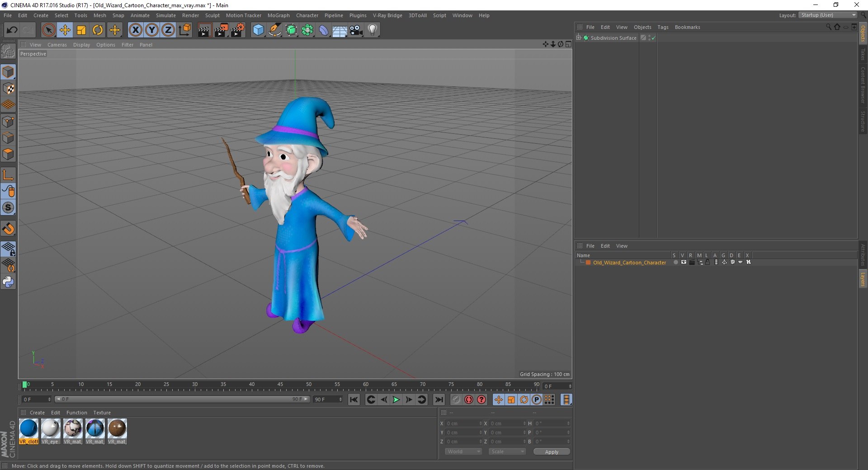Click the Record Active Objects button
Viewport: 868px width, 470px height.
pos(456,399)
